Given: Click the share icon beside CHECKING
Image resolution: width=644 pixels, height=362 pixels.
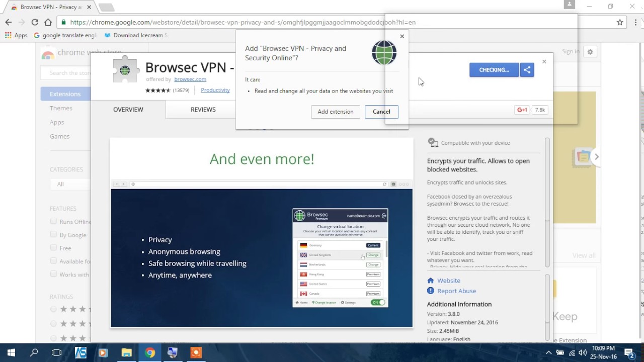Looking at the screenshot, I should [x=527, y=70].
